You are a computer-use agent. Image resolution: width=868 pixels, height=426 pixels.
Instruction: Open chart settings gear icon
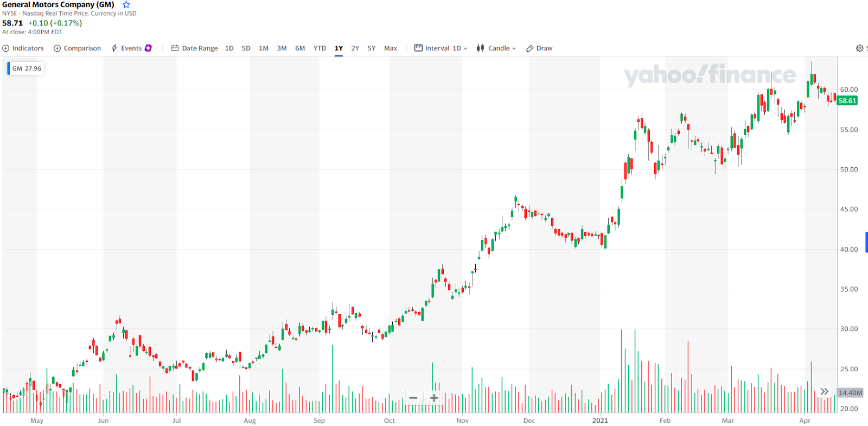click(859, 48)
